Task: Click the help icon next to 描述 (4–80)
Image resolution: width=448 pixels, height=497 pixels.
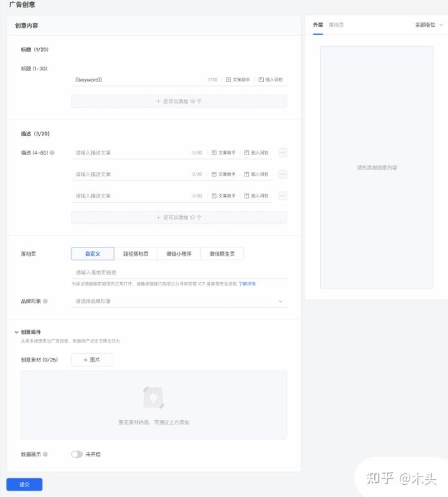Action: (x=52, y=153)
